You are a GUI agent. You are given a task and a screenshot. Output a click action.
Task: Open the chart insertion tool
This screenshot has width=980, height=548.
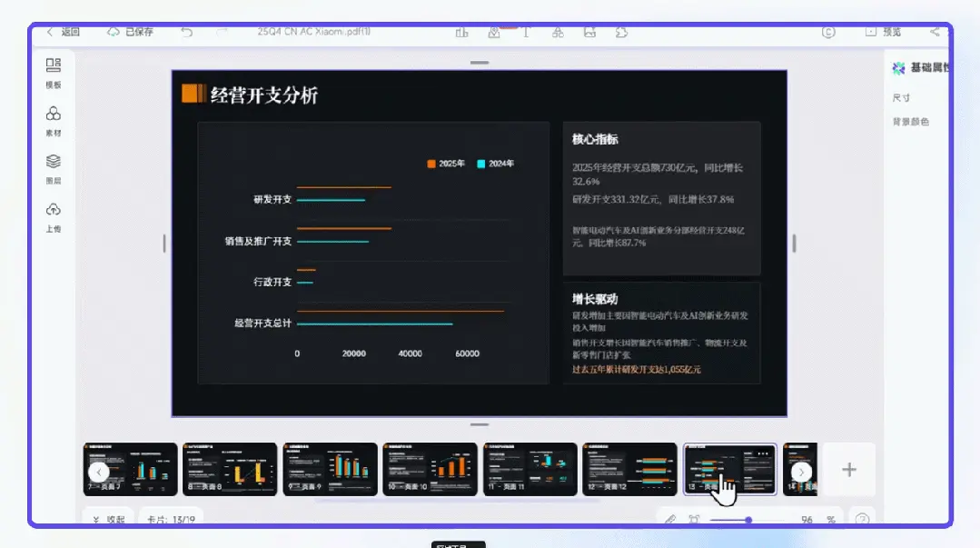pyautogui.click(x=461, y=32)
